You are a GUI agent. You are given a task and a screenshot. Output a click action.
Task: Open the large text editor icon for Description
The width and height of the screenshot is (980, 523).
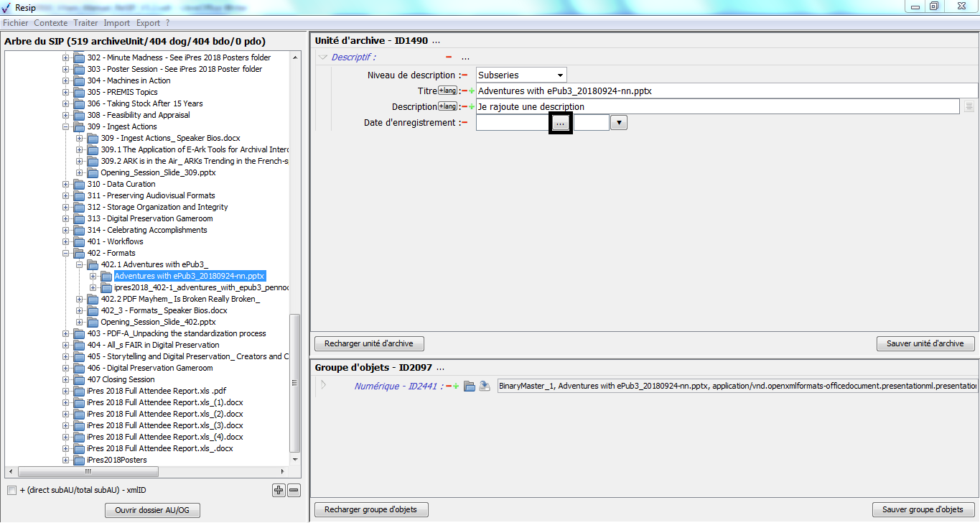pos(969,107)
